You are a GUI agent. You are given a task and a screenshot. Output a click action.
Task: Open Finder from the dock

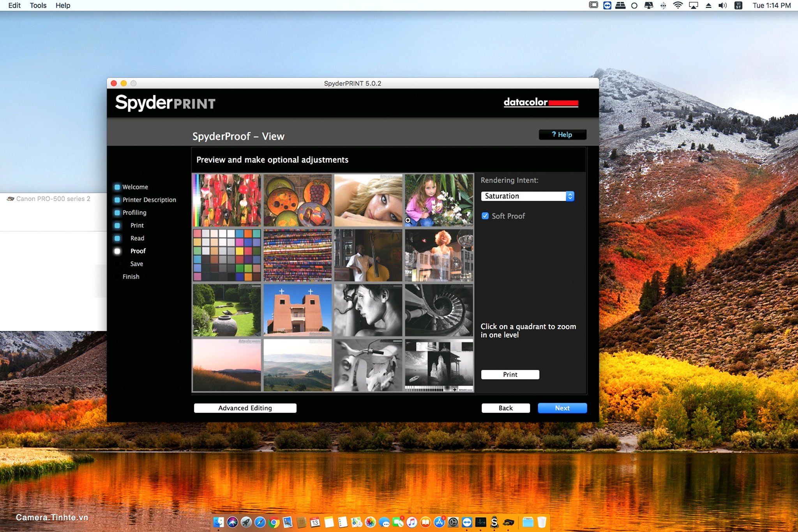pyautogui.click(x=219, y=522)
